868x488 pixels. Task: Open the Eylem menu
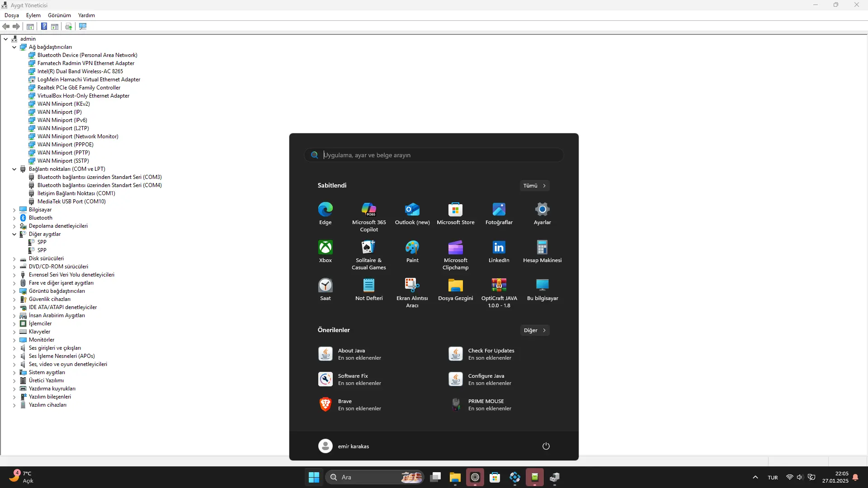(33, 15)
